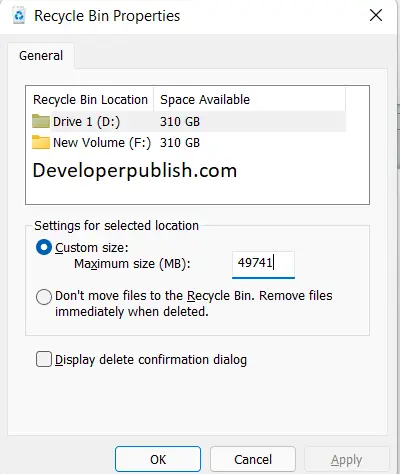Click the 310 GB value for New Volume
400x474 pixels.
coord(180,143)
